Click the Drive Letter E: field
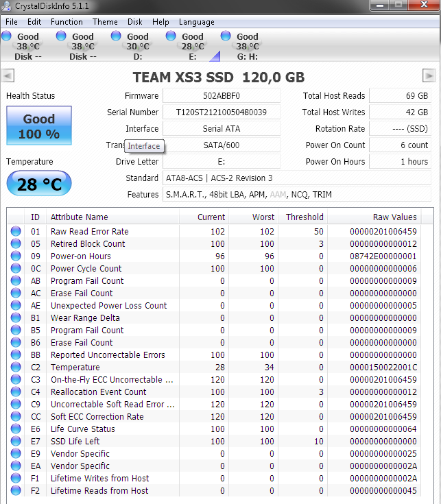The height and width of the screenshot is (504, 441). click(x=221, y=161)
